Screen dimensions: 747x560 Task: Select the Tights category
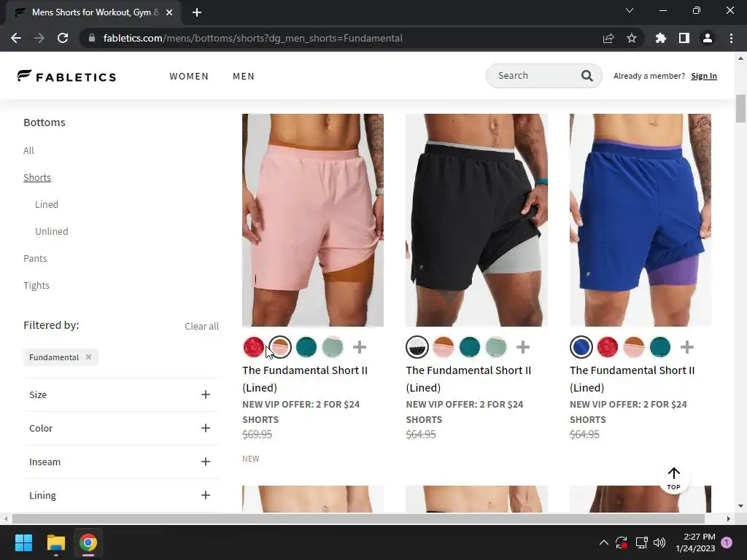(x=36, y=285)
